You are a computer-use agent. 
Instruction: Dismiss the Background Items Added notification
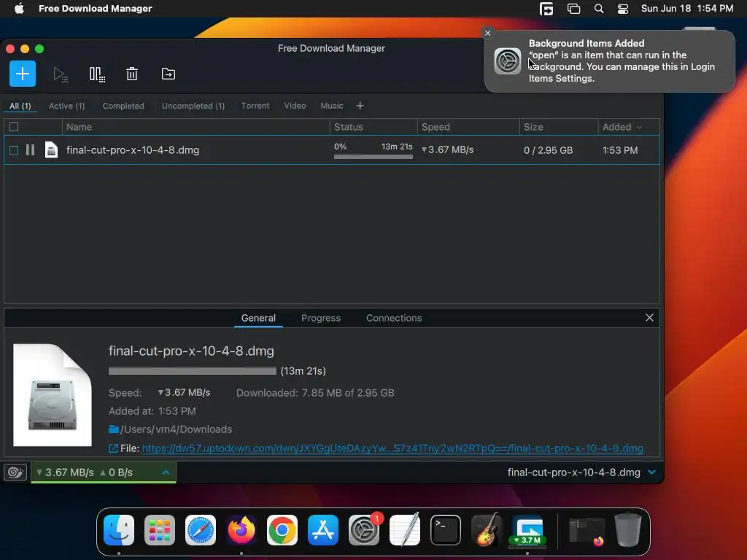[x=487, y=33]
